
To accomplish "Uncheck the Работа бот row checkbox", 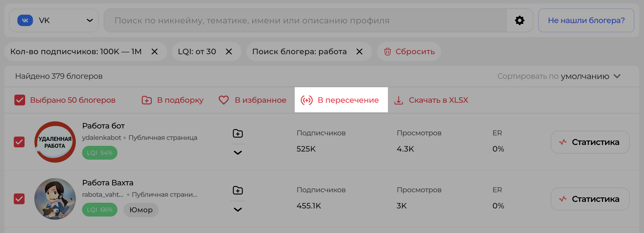I will [19, 142].
